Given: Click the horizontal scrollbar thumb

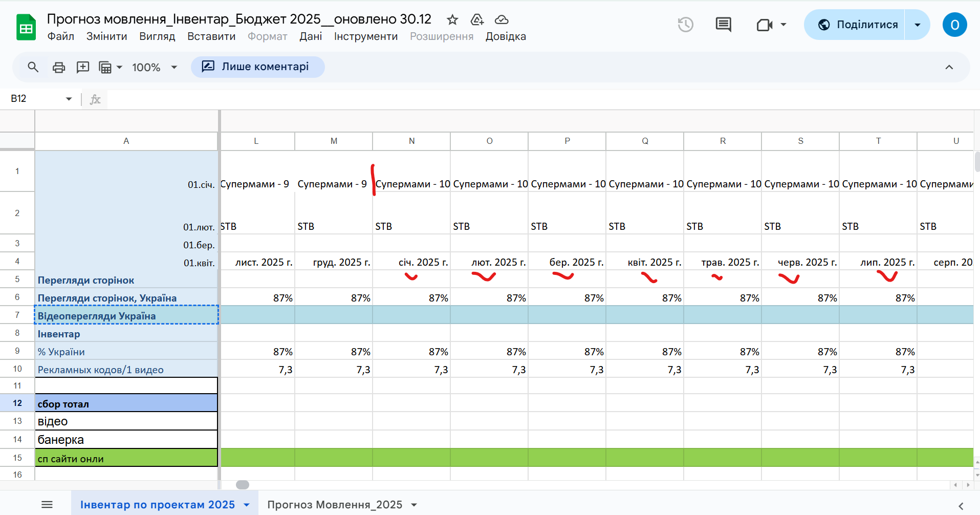Looking at the screenshot, I should tap(243, 485).
